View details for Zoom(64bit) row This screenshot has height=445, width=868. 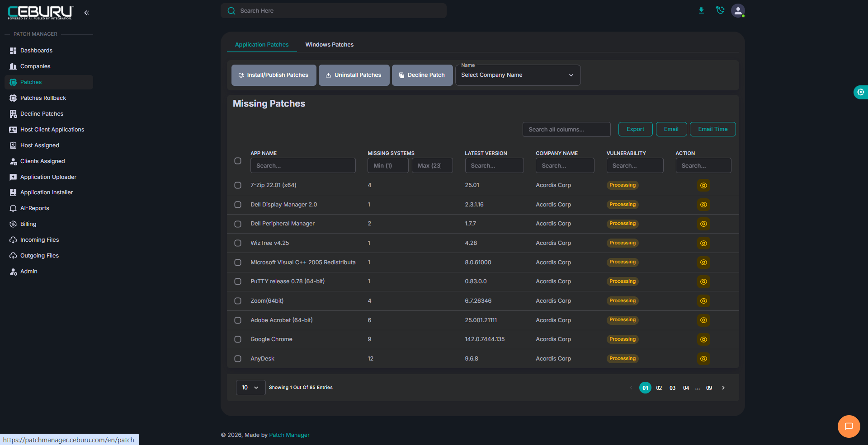point(703,301)
